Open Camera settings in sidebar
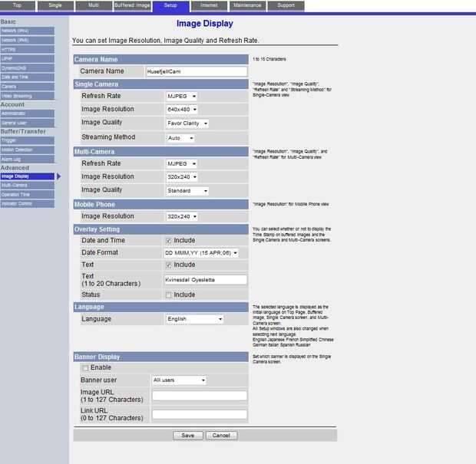476x464 pixels. [x=28, y=87]
